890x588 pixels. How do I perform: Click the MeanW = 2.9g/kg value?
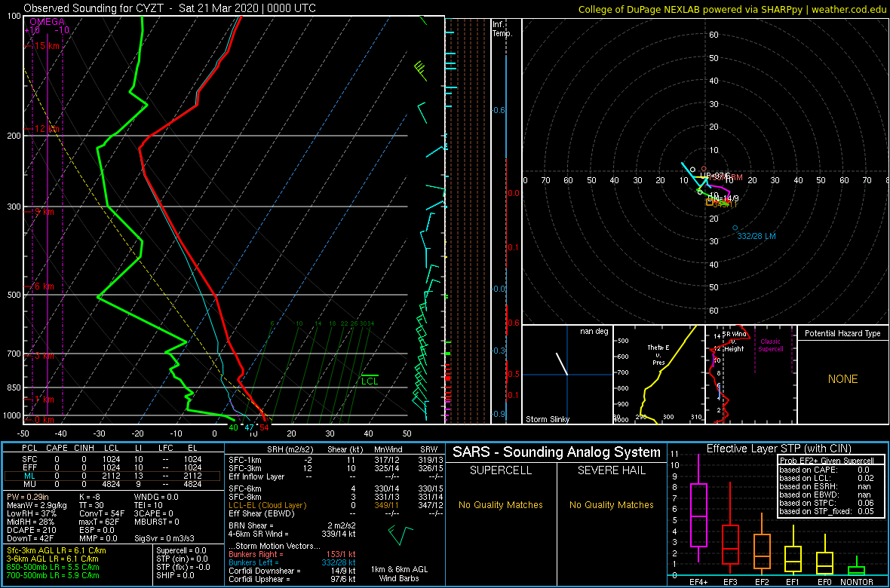tap(35, 505)
